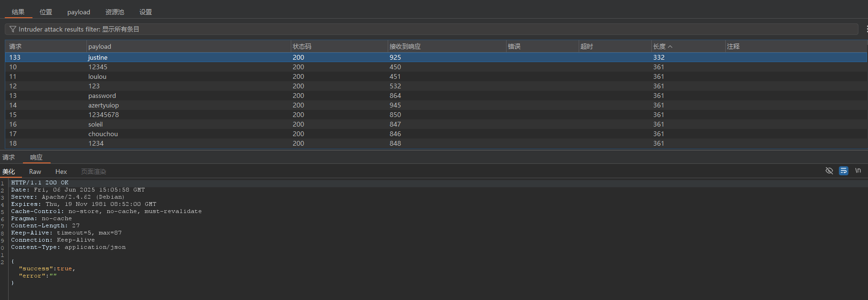Sort by the 接收到响应 column header
The image size is (868, 300).
405,46
